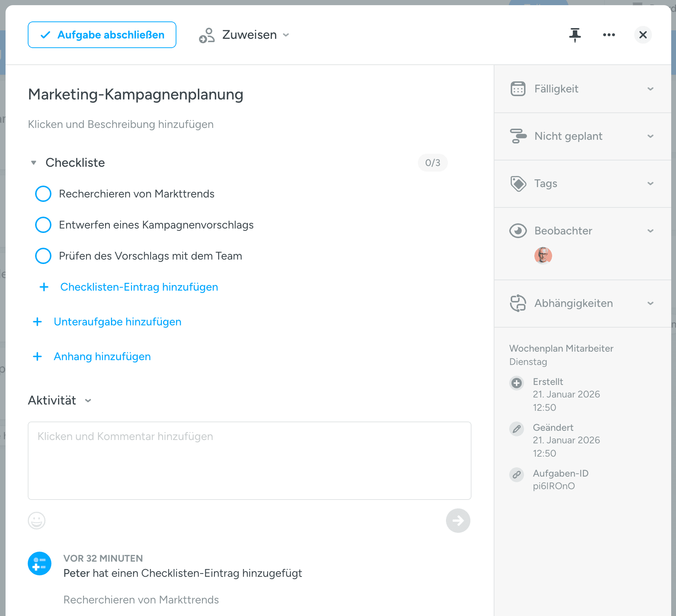The width and height of the screenshot is (676, 616).
Task: Expand the Aktivität filter dropdown
Action: point(88,400)
